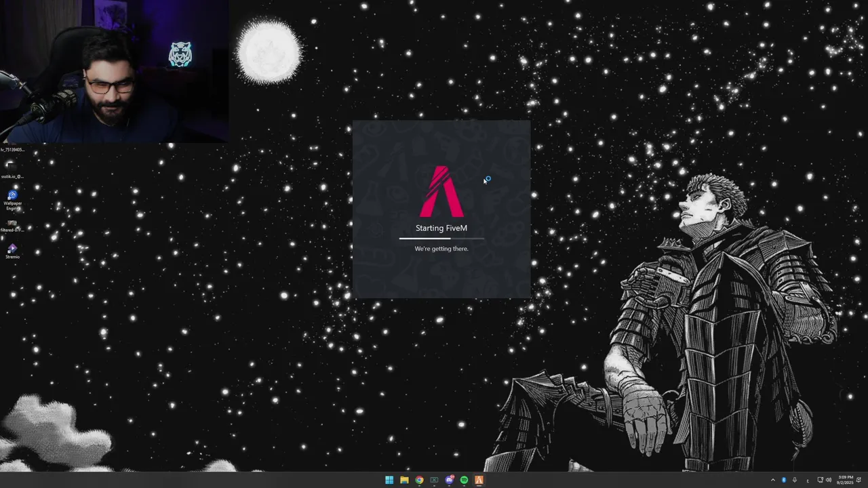868x488 pixels.
Task: Click the language indicator in the tray
Action: pyautogui.click(x=808, y=481)
